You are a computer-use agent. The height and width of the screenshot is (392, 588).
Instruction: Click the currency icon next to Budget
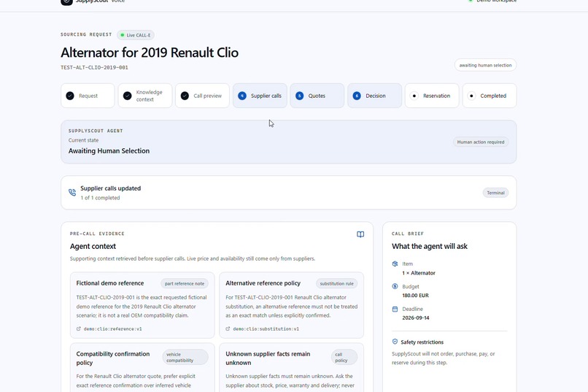tap(395, 286)
